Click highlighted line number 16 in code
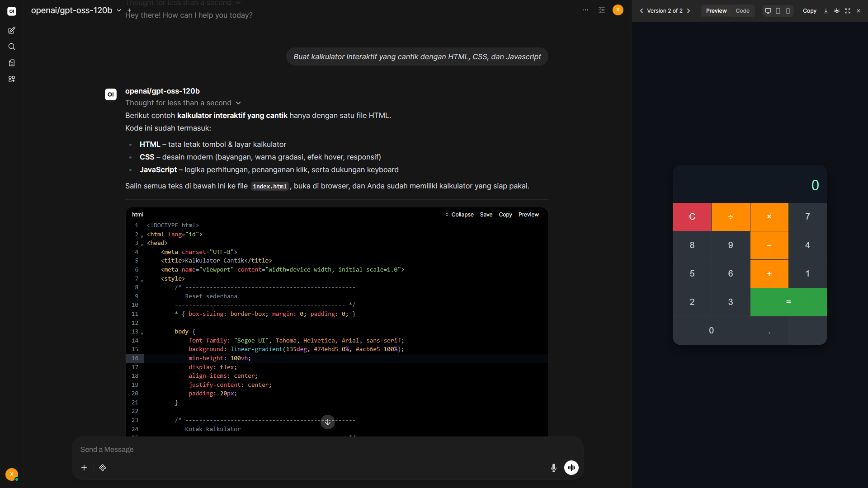This screenshot has width=868, height=488. [x=135, y=358]
